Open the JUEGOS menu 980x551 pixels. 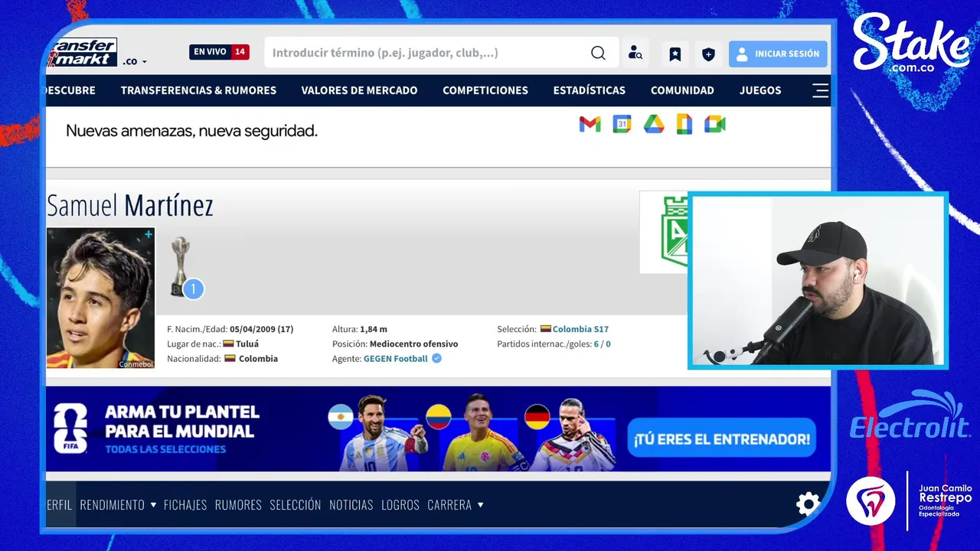(760, 90)
